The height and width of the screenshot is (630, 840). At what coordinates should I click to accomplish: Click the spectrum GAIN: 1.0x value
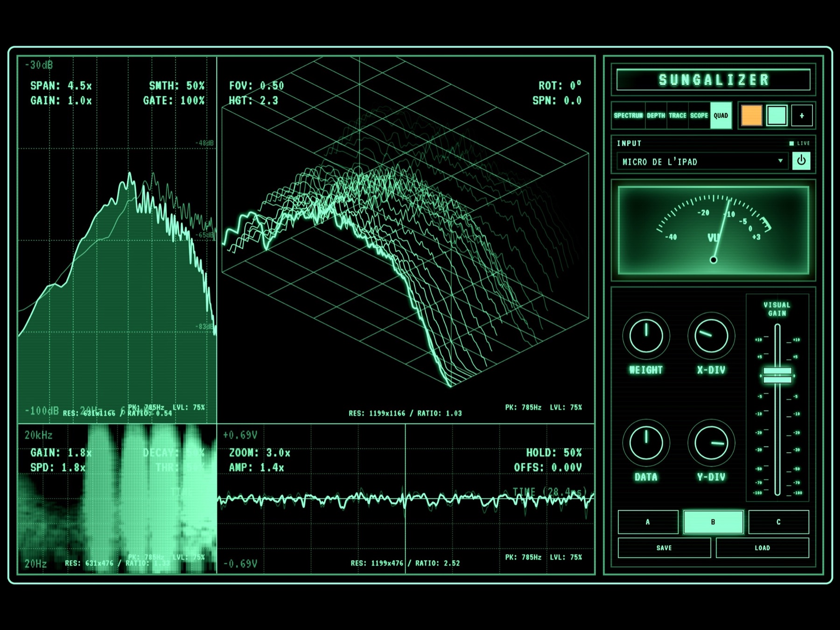[x=61, y=101]
